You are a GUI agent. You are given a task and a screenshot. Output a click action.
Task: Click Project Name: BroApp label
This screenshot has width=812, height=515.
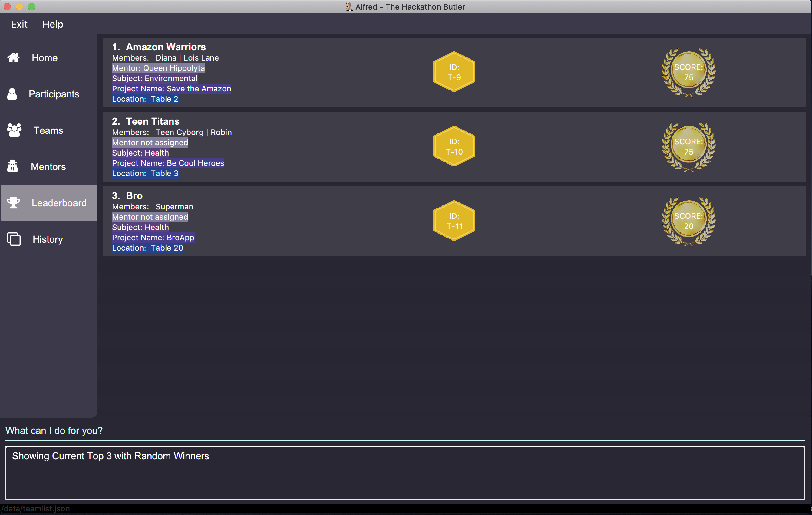[153, 238]
